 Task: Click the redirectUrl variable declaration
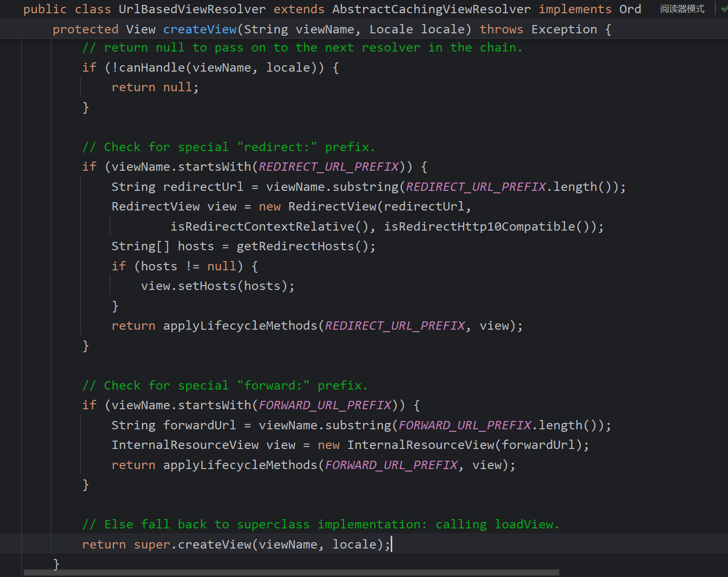pos(203,187)
